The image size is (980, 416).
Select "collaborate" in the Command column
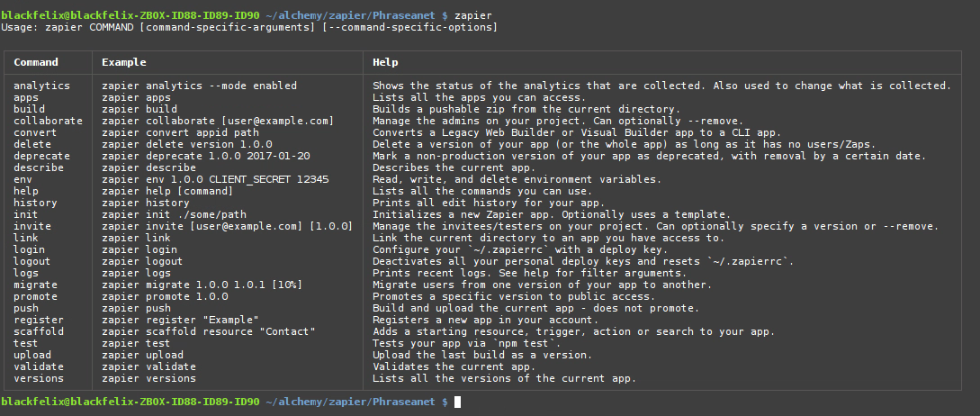click(x=48, y=121)
